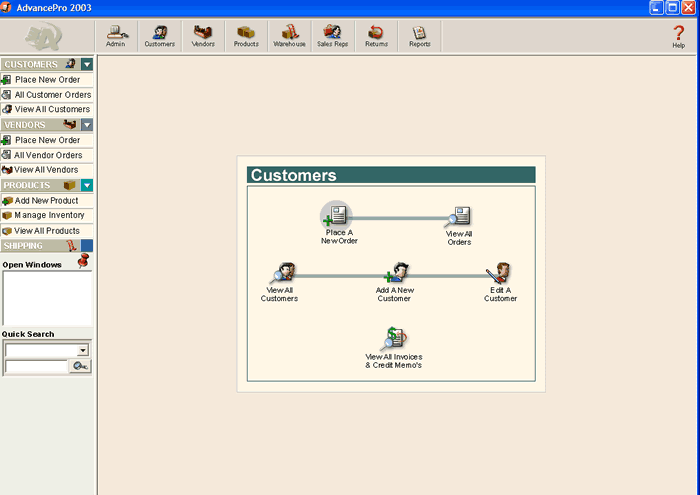Image resolution: width=700 pixels, height=495 pixels.
Task: Open the Vendors toolbar icon
Action: click(x=203, y=36)
